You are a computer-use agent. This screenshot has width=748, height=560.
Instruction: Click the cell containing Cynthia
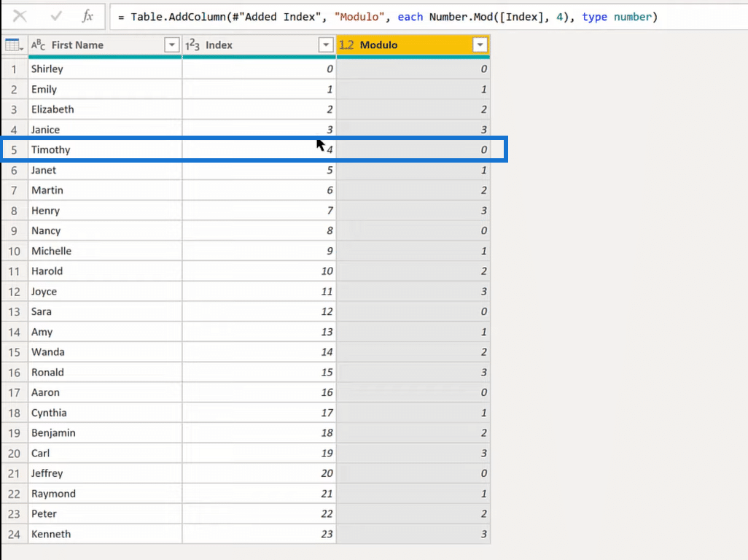(x=105, y=413)
